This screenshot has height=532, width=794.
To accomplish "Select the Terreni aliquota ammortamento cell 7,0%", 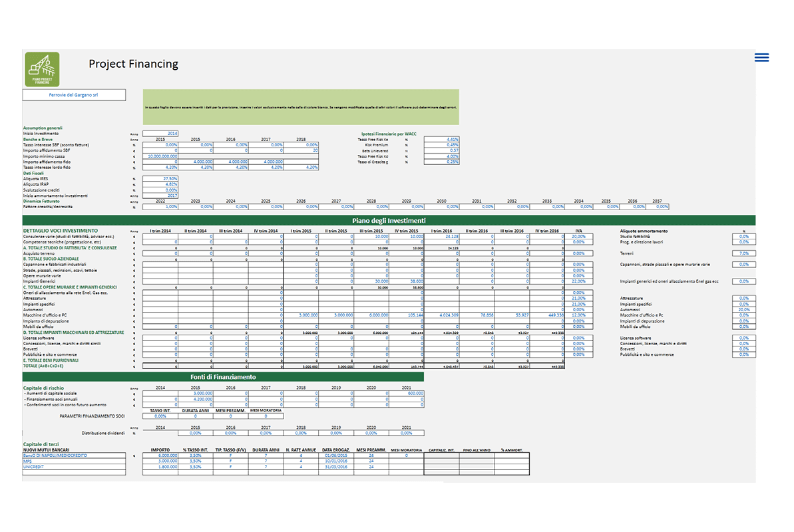I will 744,253.
